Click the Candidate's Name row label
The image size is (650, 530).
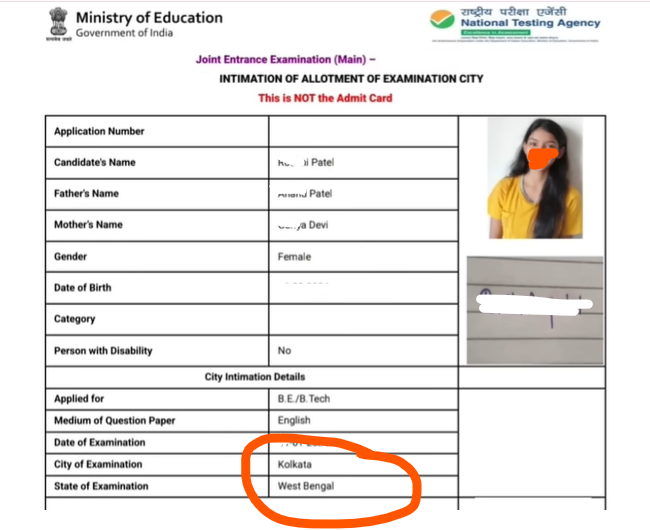coord(95,162)
